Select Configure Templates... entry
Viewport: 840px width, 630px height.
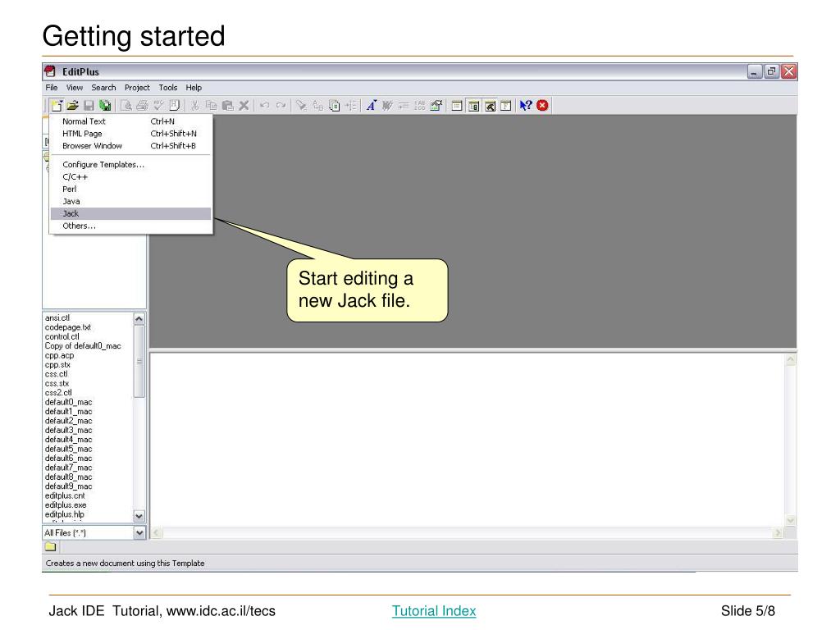pyautogui.click(x=130, y=164)
